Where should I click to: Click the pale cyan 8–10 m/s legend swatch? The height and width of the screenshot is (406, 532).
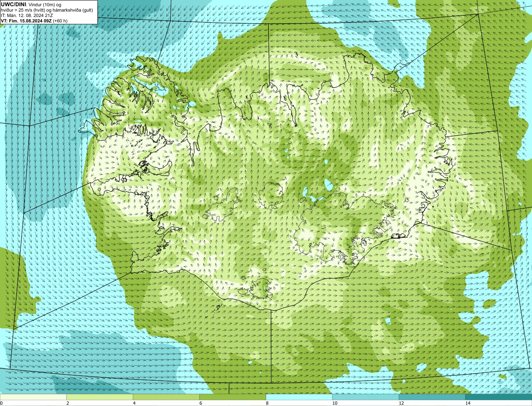point(299,397)
